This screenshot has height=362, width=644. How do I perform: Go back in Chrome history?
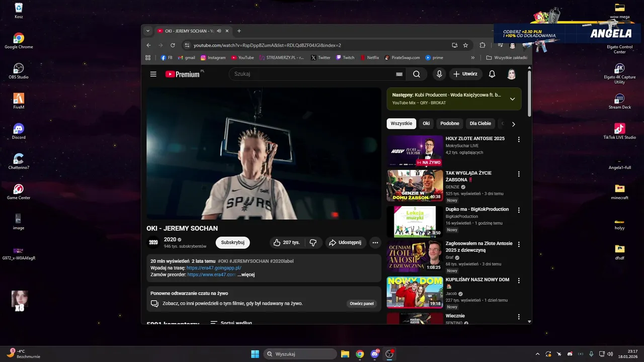148,45
